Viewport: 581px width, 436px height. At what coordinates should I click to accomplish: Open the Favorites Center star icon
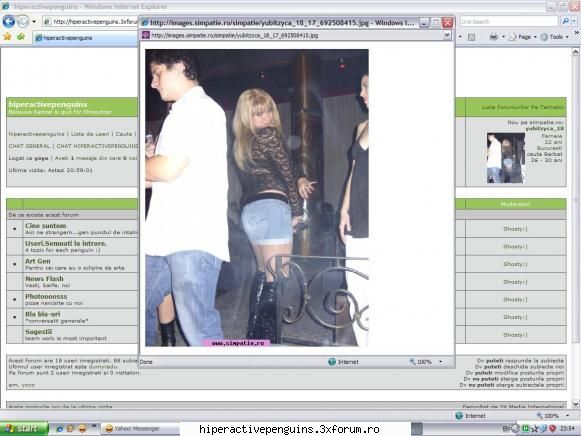[7, 36]
